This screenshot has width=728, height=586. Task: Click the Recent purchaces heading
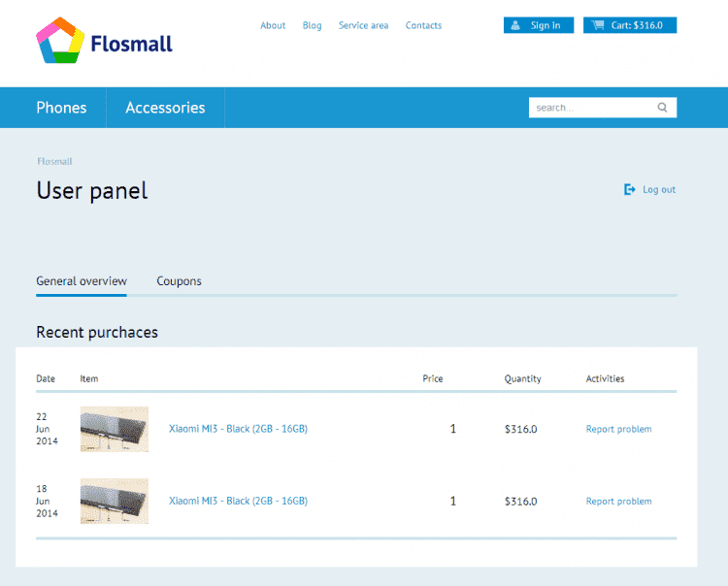(97, 333)
